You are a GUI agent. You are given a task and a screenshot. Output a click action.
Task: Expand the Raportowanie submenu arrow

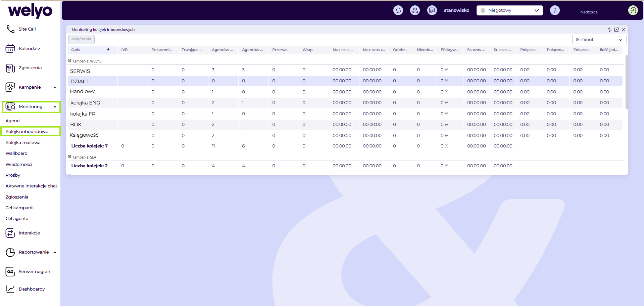click(x=55, y=252)
